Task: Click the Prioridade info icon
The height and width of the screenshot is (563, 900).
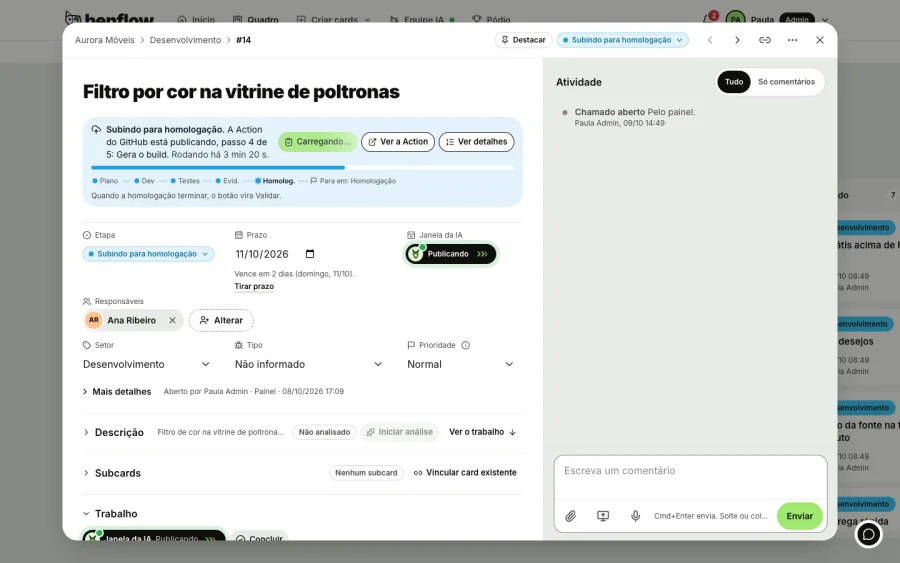Action: [x=465, y=345]
